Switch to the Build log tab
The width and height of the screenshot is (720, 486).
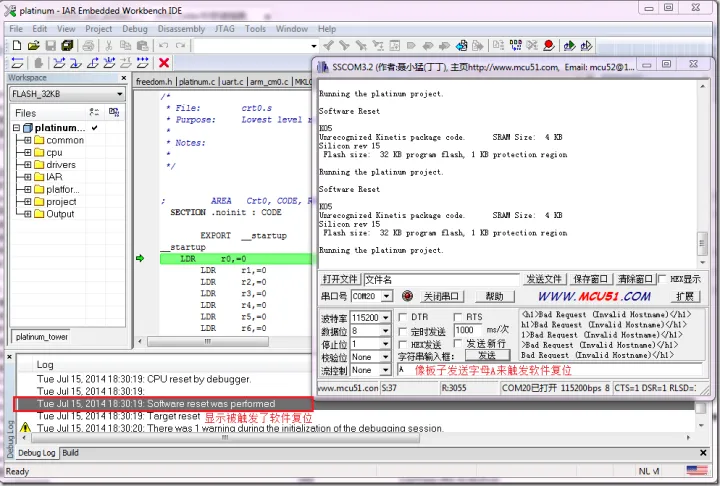click(x=70, y=453)
